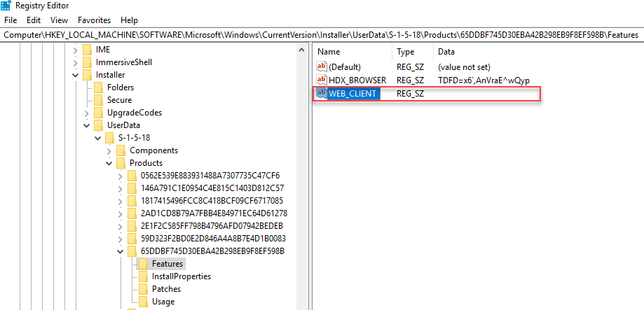Expand the ImmersiveShell key

76,62
